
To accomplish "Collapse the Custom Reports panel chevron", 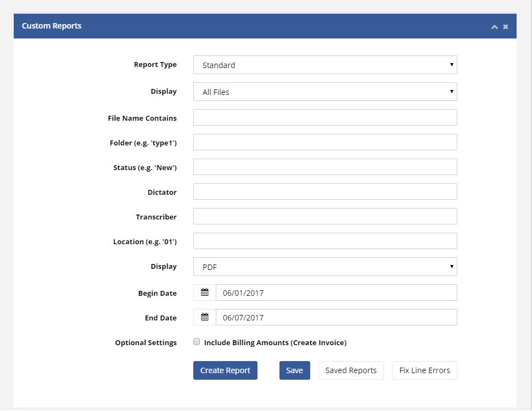I will pos(494,27).
